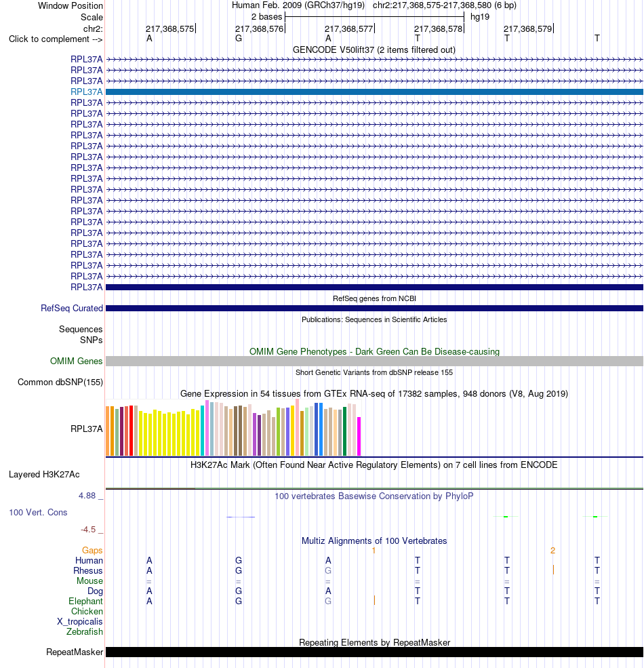Screen dimensions: 644x668
Task: Click the orange Gaps label
Action: [x=92, y=550]
